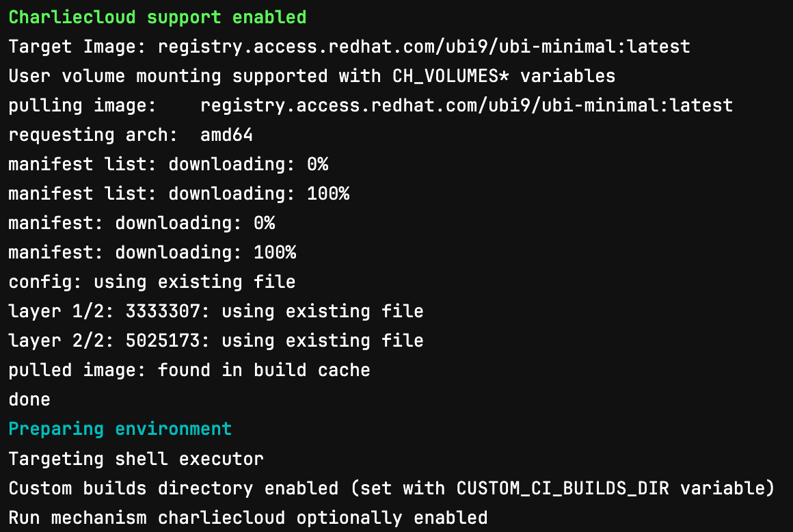Click the "done" output line
This screenshot has width=793, height=532.
(29, 399)
